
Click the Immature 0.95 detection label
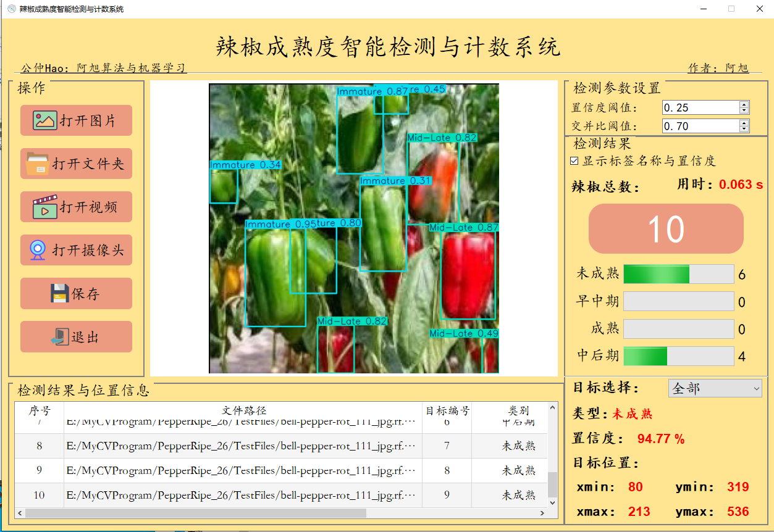tap(281, 224)
